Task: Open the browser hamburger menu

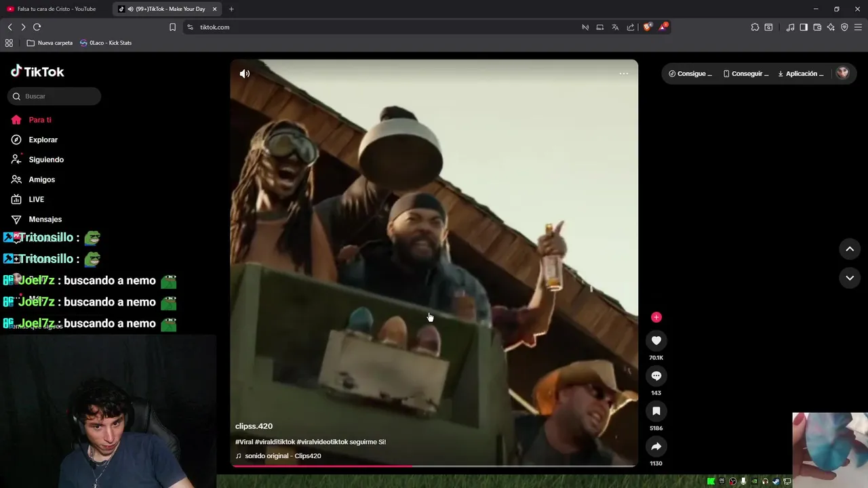Action: pos(859,27)
